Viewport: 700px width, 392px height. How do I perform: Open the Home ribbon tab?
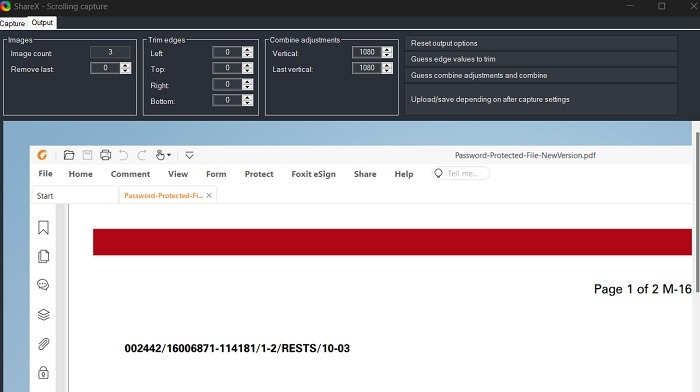tap(80, 174)
